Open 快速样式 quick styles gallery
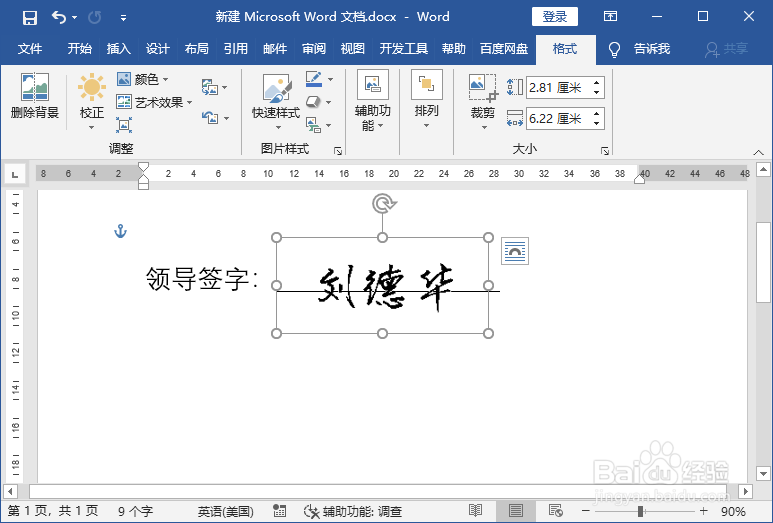The width and height of the screenshot is (773, 523). pyautogui.click(x=276, y=101)
